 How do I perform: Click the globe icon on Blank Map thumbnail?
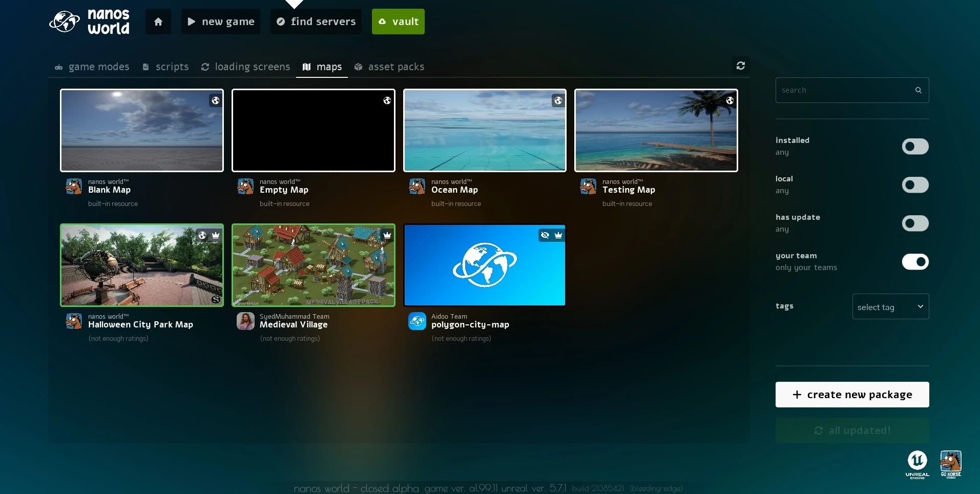click(216, 100)
